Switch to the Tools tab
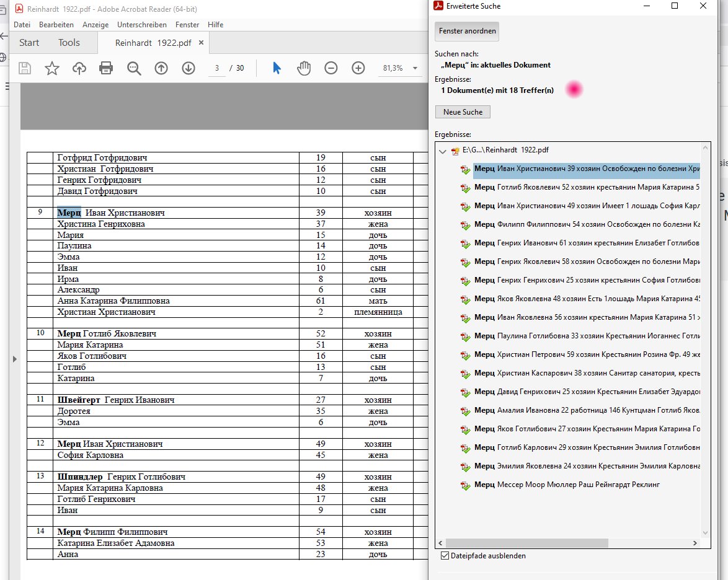728x580 pixels. [x=69, y=43]
